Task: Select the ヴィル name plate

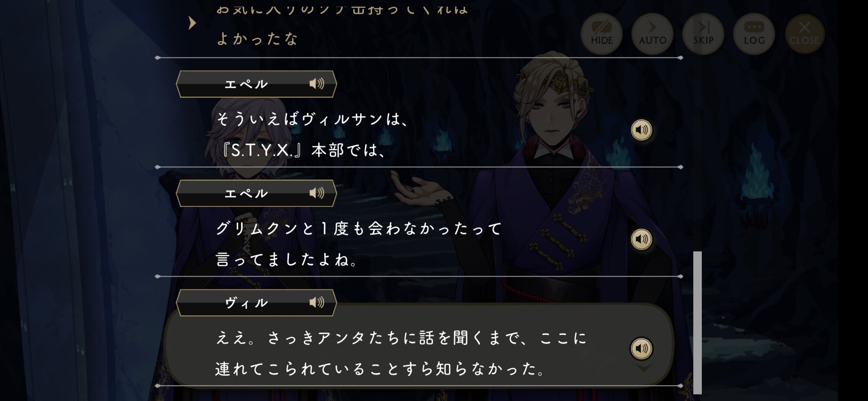Action: click(x=256, y=302)
